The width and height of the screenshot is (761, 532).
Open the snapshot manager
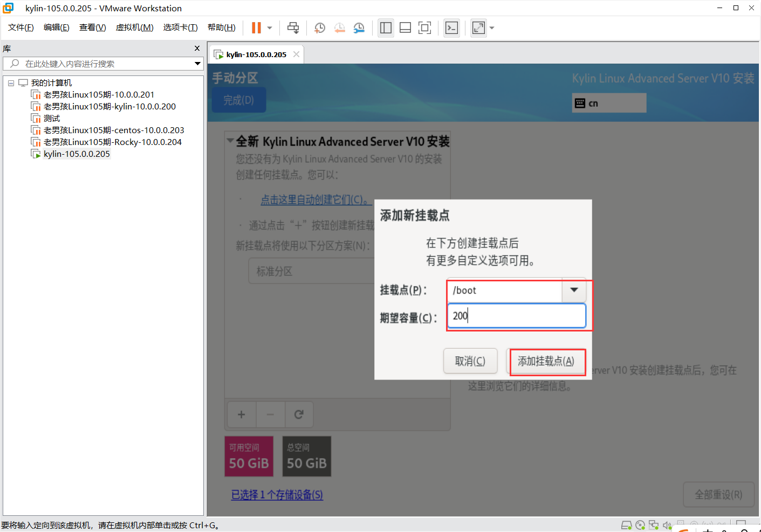tap(359, 28)
